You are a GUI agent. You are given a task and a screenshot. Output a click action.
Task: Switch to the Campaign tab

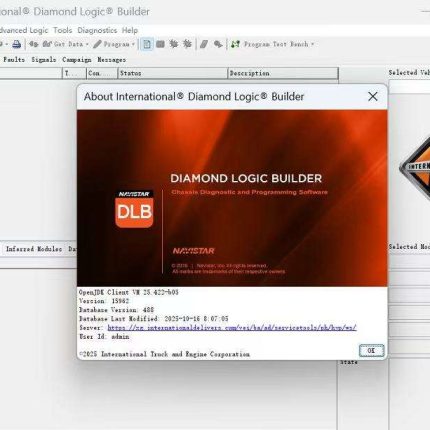pos(77,60)
